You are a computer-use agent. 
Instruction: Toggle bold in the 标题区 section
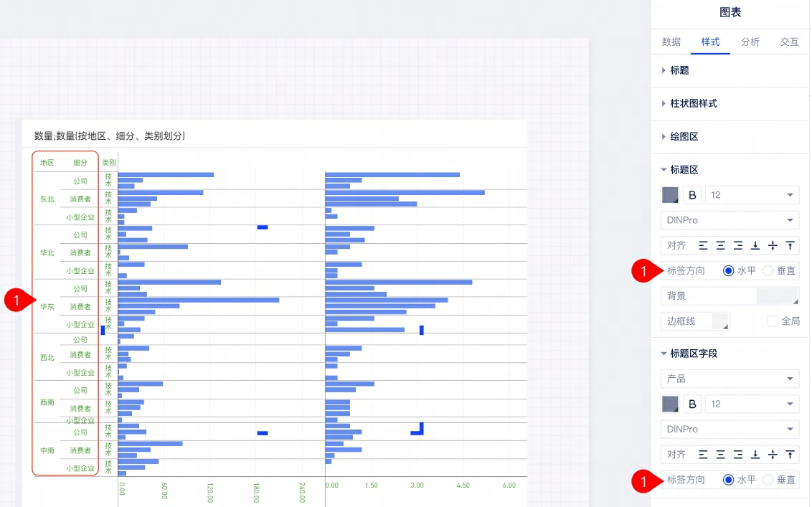(x=692, y=195)
